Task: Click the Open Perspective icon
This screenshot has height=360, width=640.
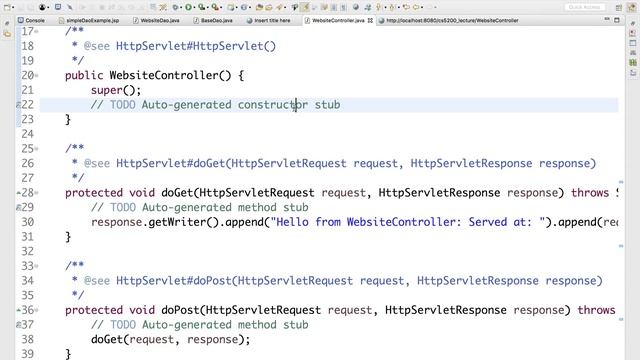Action: 619,8
